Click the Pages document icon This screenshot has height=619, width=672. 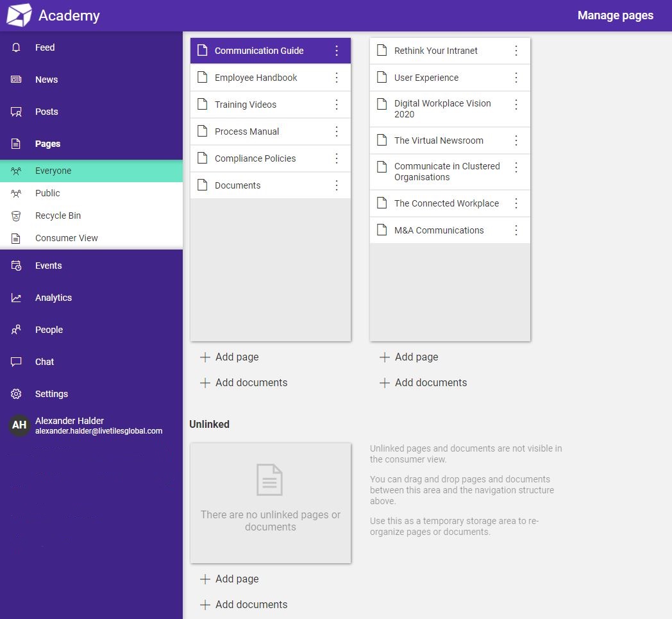tap(16, 144)
